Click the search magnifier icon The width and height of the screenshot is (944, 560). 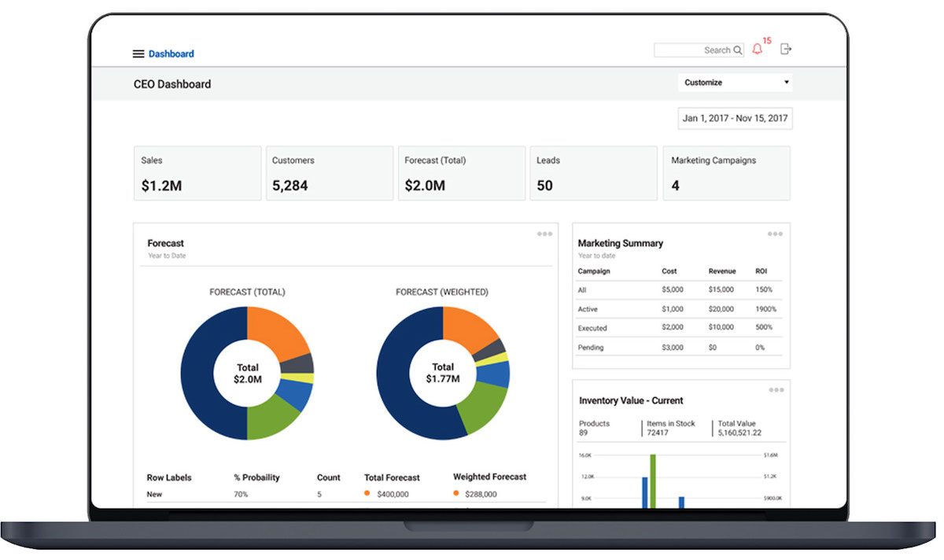coord(736,50)
